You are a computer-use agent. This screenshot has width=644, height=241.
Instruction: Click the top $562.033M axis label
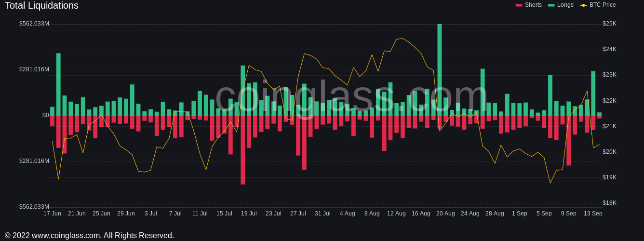coord(34,24)
